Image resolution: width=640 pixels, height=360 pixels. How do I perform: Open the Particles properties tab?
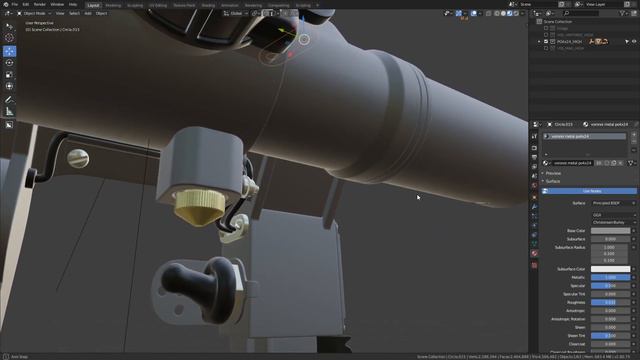[534, 216]
